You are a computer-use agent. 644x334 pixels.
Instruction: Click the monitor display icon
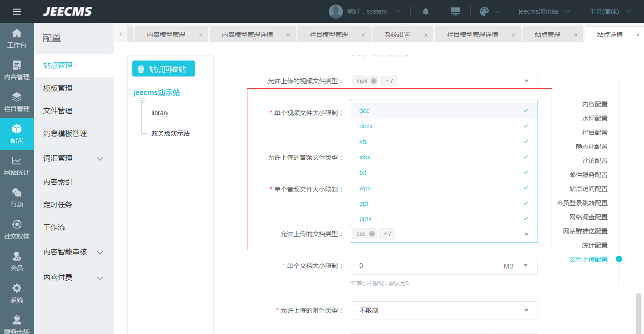455,11
